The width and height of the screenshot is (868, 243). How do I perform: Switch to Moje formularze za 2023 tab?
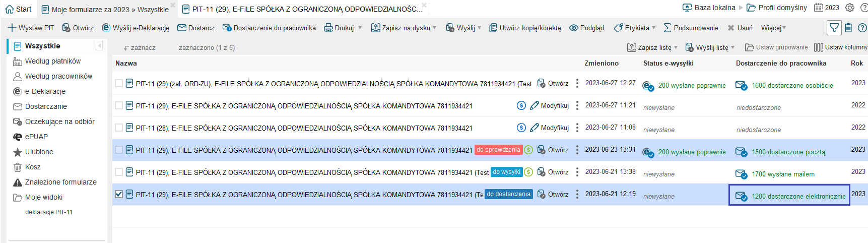pos(106,9)
